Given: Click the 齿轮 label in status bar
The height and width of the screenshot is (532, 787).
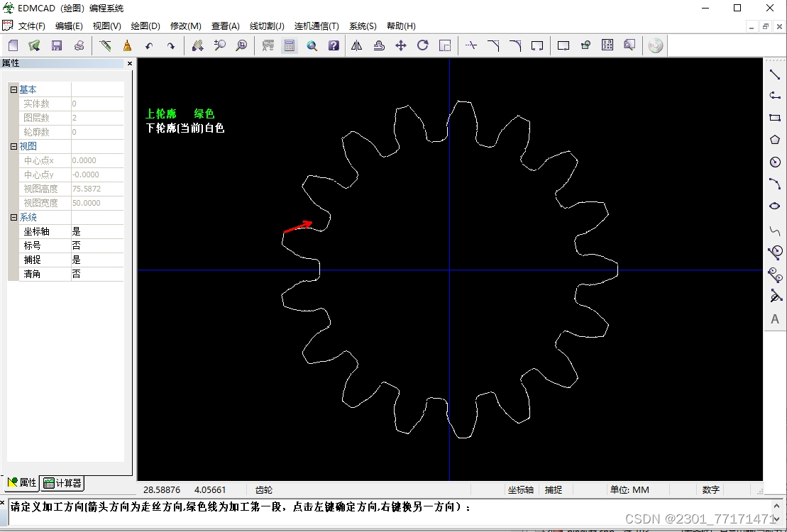Looking at the screenshot, I should pos(264,490).
